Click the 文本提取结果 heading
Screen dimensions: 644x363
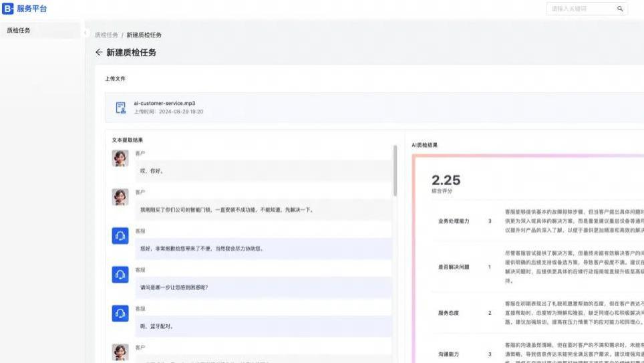coord(128,140)
